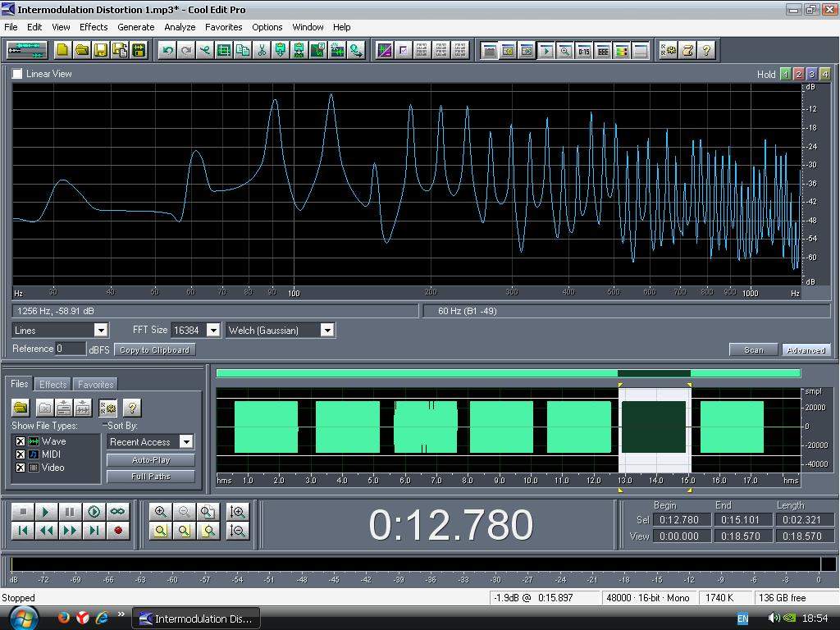This screenshot has width=840, height=630.
Task: Toggle spectral view with the colorful spectrum icon
Action: pos(622,50)
